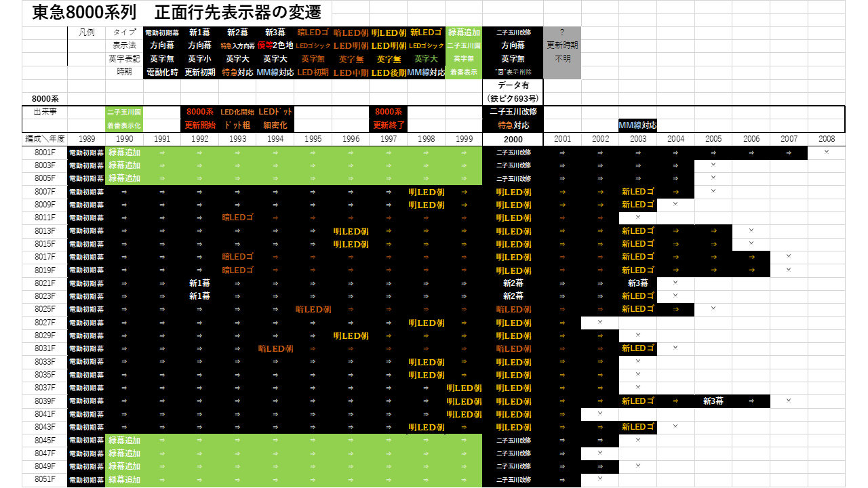Click the '不明' grey legend cell

(x=562, y=59)
